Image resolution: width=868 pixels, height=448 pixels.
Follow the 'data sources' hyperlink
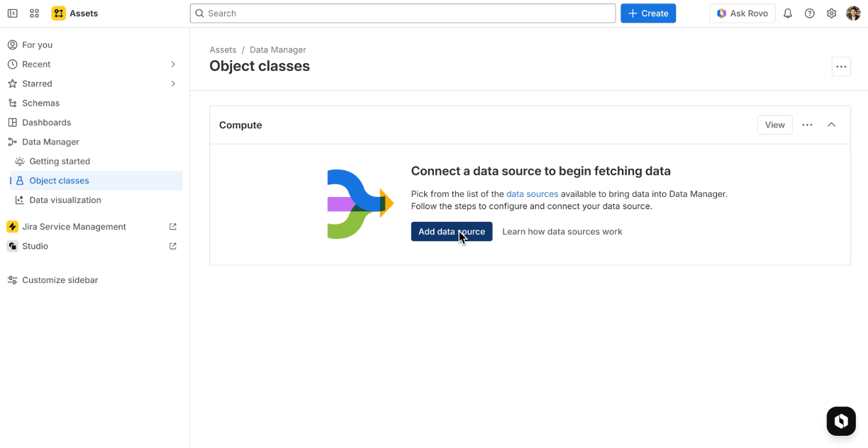(532, 194)
